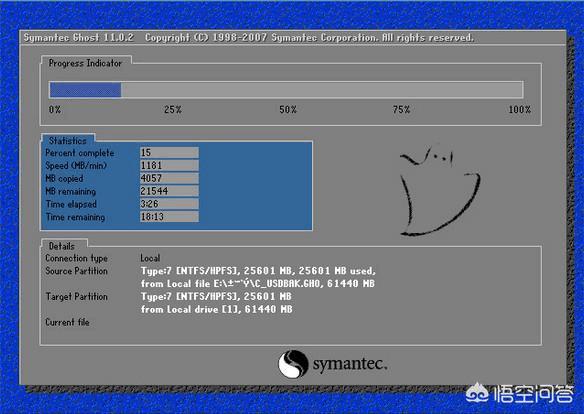This screenshot has height=414, width=584.
Task: Click the Symantec yin-yang logo icon
Action: pos(293,364)
